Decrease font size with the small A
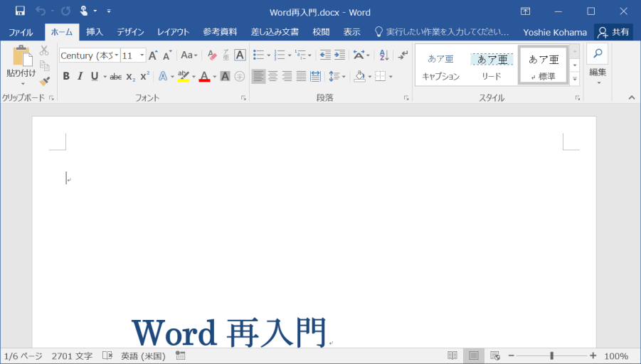Viewport: 641px width, 364px height. 166,55
